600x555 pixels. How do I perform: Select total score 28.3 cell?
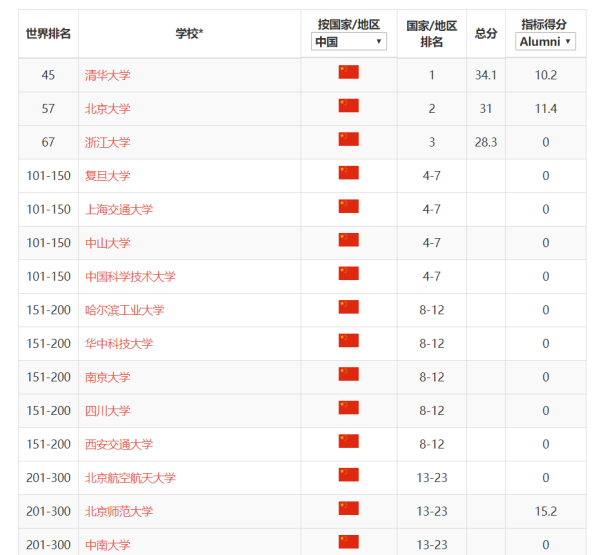coord(486,142)
